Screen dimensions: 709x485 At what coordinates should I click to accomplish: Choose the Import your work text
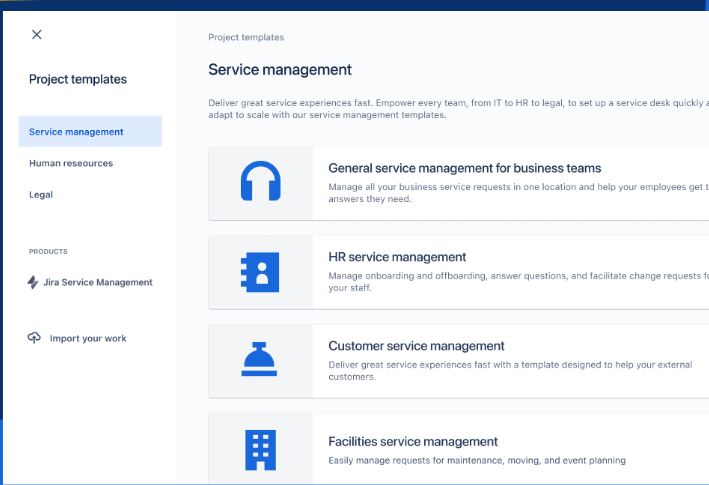click(x=88, y=338)
